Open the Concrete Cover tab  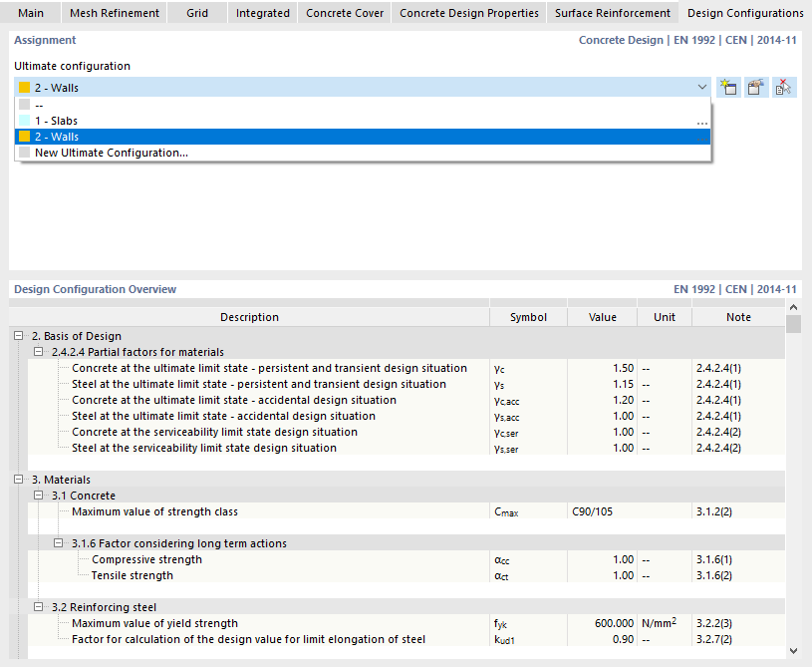[344, 13]
